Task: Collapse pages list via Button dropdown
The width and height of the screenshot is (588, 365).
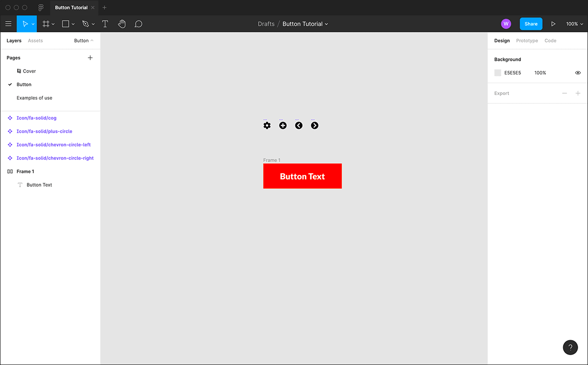Action: pyautogui.click(x=84, y=41)
